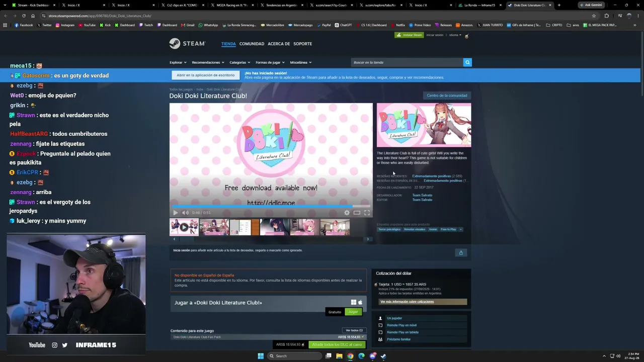Click the Chrome address bar URL
Screen dimensions: 644x362
[100, 16]
